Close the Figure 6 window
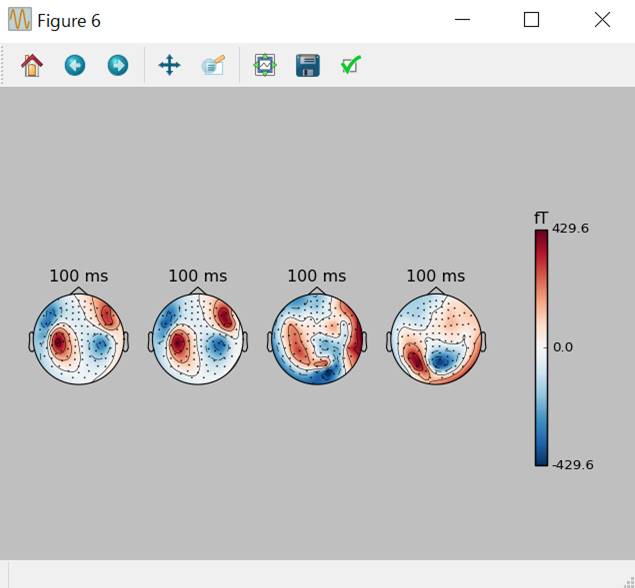The height and width of the screenshot is (588, 635). pos(602,20)
